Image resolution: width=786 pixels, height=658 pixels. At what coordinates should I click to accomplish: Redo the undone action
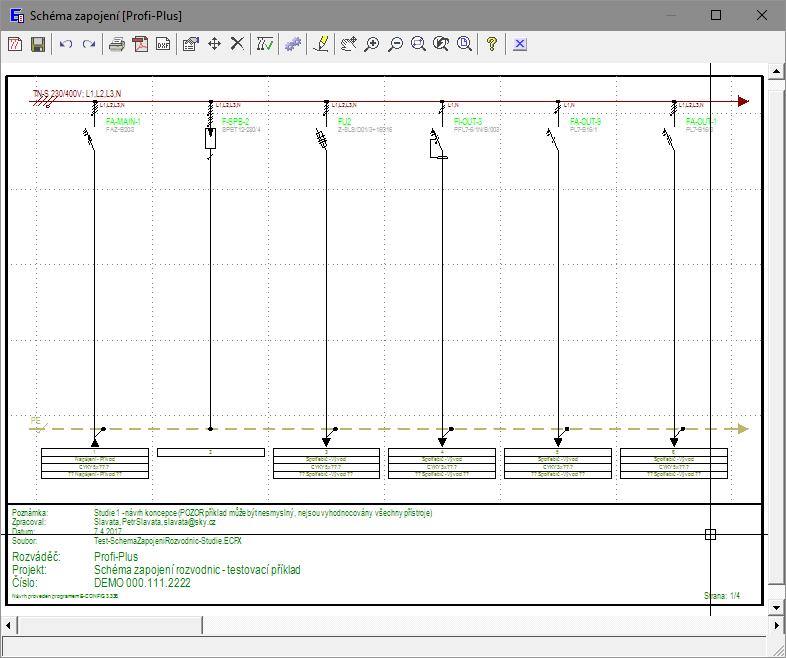pos(89,44)
